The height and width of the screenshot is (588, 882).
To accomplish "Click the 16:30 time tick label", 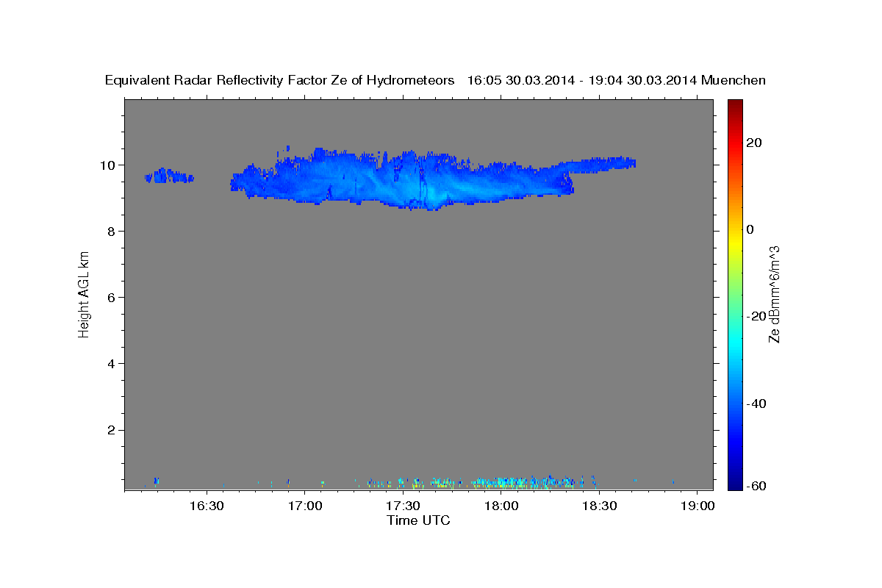I will 207,506.
